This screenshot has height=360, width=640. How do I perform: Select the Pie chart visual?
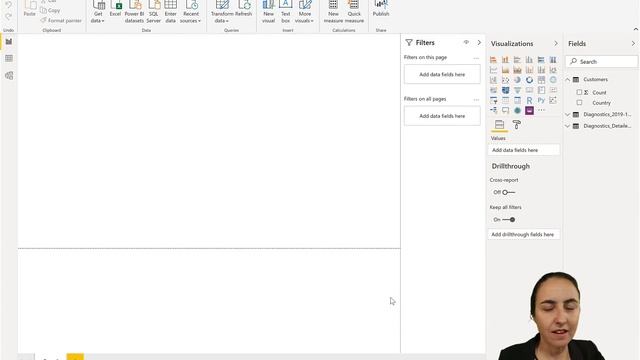click(x=517, y=80)
